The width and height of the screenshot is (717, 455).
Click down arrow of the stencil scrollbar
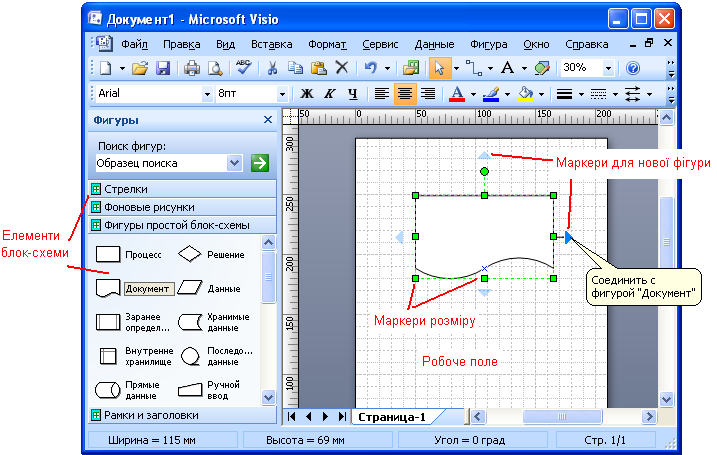click(268, 397)
